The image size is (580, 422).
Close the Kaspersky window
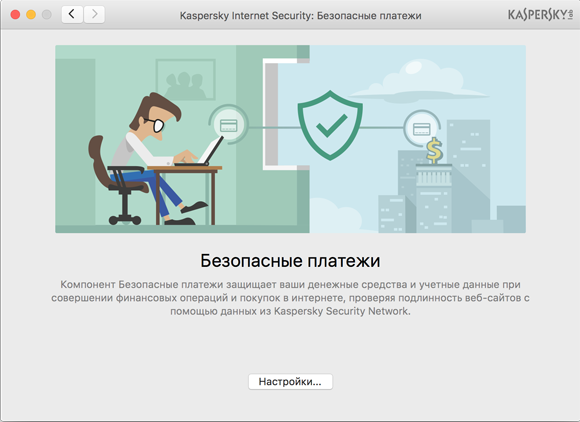click(x=16, y=15)
